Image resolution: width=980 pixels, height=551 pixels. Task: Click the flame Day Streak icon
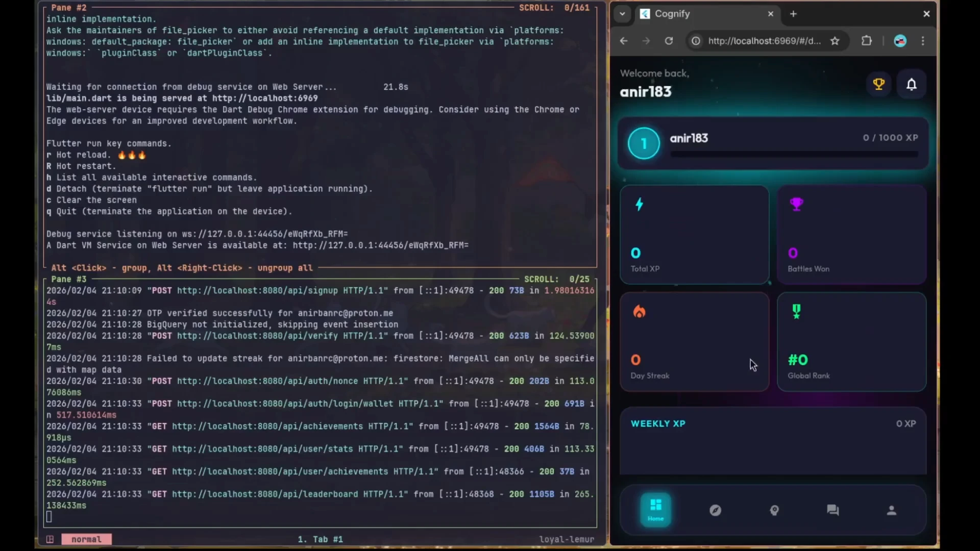tap(639, 311)
